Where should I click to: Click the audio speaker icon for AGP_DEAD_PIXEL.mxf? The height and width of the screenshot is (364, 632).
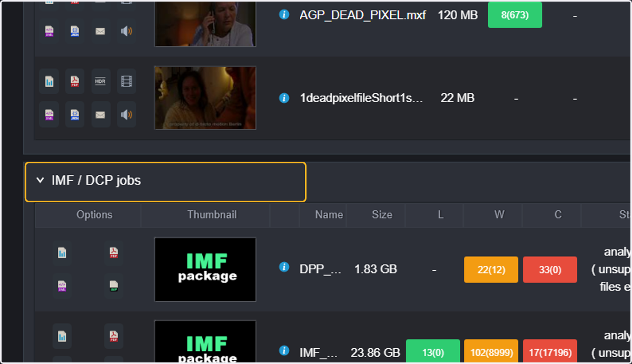click(x=126, y=31)
